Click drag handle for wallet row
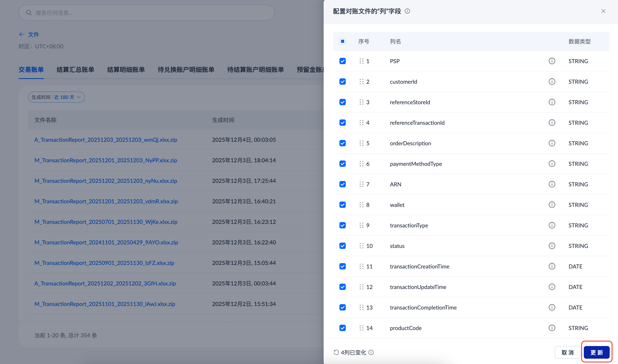This screenshot has width=618, height=364. pos(361,205)
